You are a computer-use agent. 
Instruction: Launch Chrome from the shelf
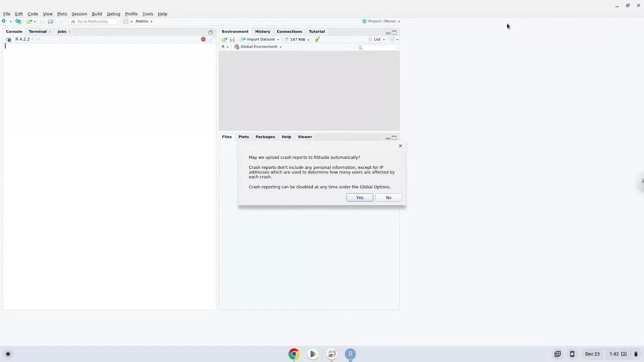[x=294, y=354]
